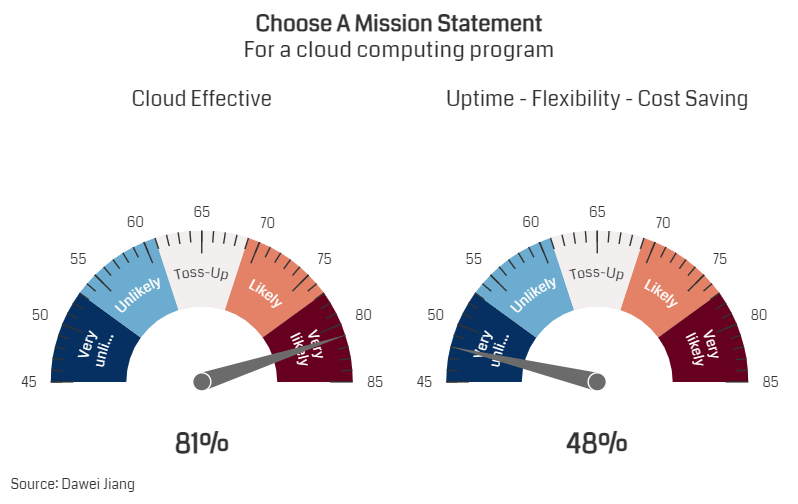Image resolution: width=798 pixels, height=504 pixels.
Task: Select the Likely segment on the right gauge
Action: tap(660, 287)
